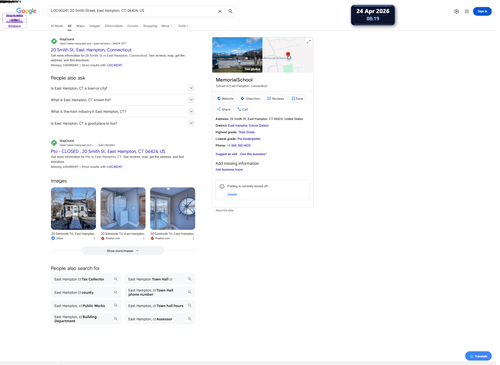Open more options for first Seminole Trl image
This screenshot has height=365, width=500.
94,238
